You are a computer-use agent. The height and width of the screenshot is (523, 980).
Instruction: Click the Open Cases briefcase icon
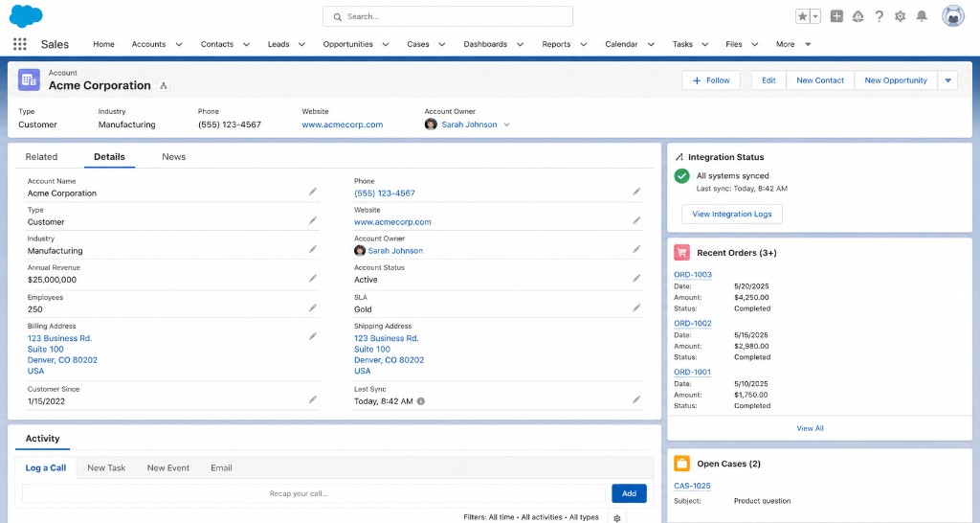[681, 464]
